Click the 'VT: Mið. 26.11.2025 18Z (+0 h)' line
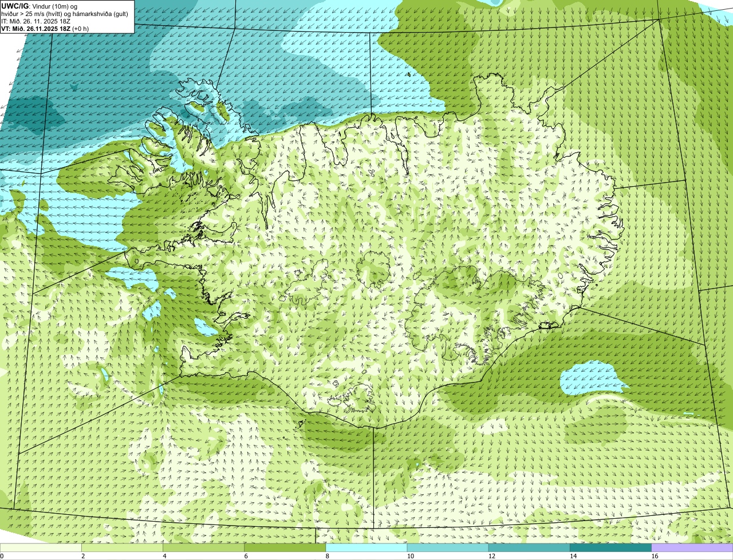 (x=45, y=28)
